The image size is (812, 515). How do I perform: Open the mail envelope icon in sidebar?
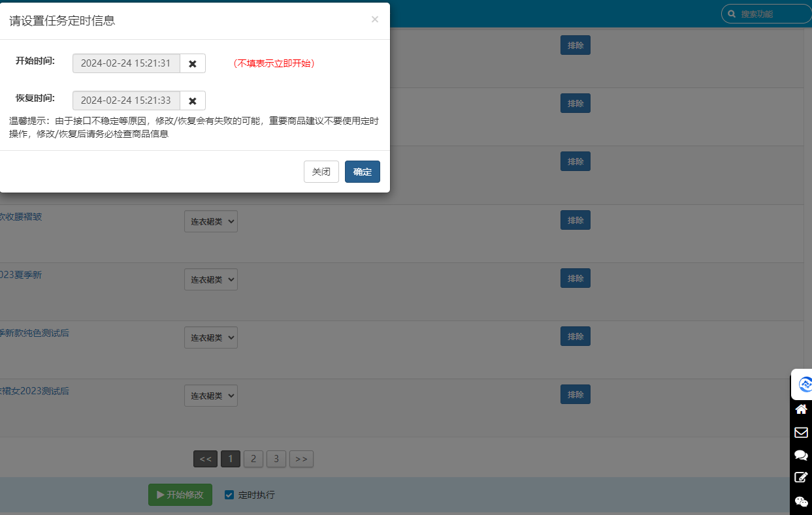pyautogui.click(x=801, y=432)
